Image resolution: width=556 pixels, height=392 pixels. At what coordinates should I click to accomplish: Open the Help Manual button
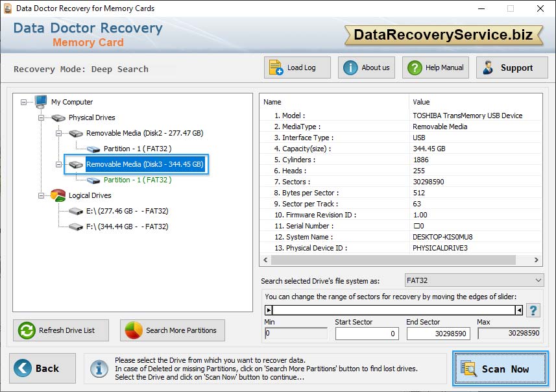435,67
